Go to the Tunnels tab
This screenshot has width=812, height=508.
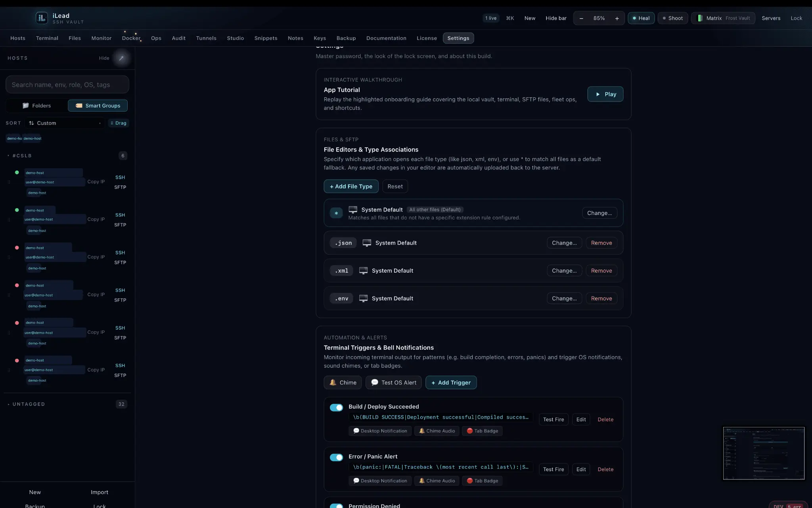coord(206,38)
